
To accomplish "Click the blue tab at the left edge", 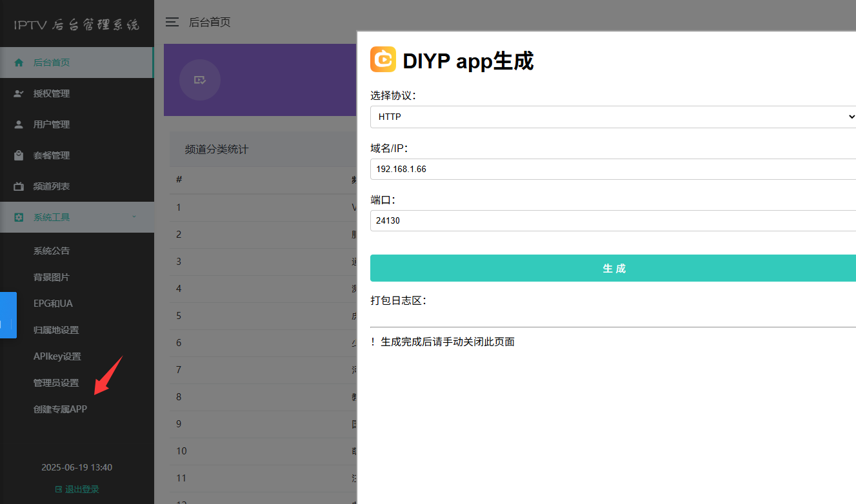I will pyautogui.click(x=8, y=315).
